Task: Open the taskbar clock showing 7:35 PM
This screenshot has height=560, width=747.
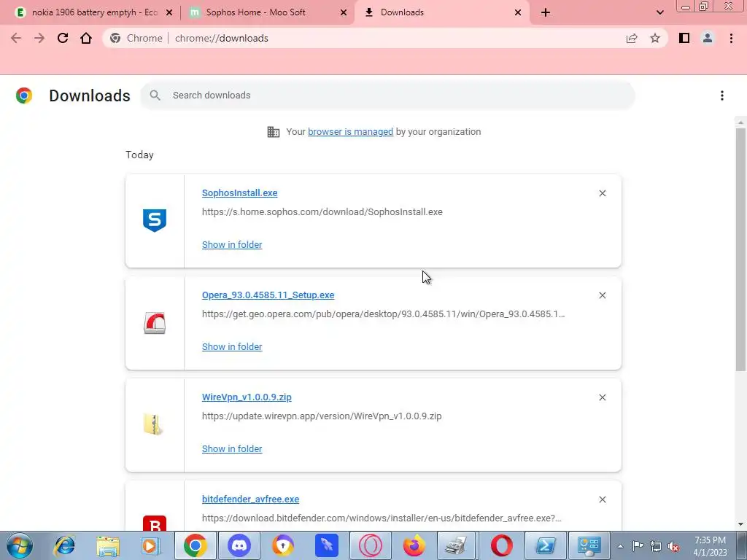Action: click(x=710, y=546)
